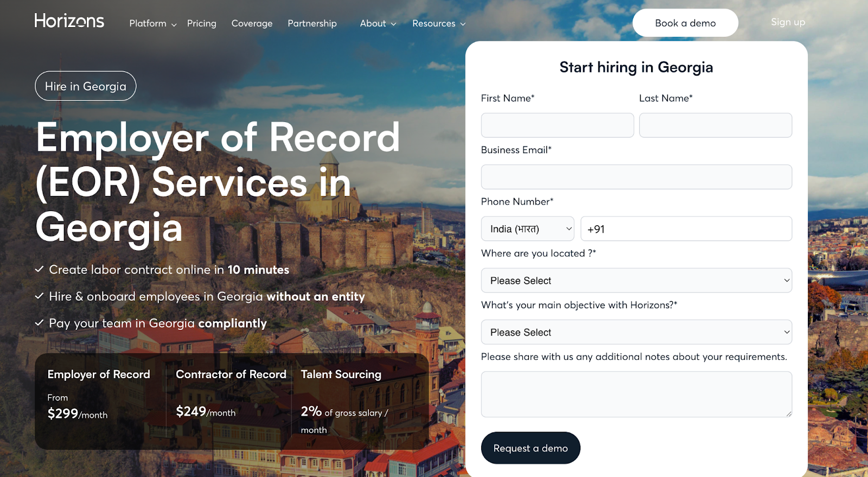Click the $299/month price text

point(78,414)
